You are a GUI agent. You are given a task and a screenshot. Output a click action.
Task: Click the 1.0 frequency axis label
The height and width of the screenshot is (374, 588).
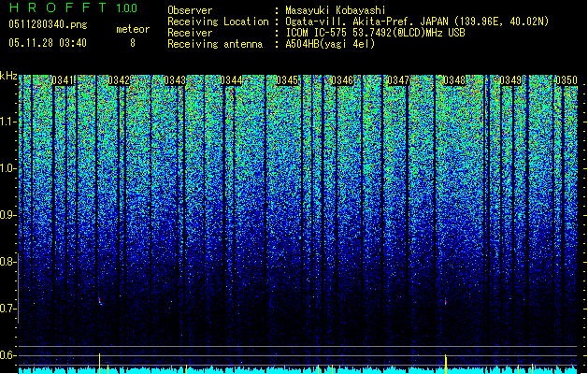point(7,168)
